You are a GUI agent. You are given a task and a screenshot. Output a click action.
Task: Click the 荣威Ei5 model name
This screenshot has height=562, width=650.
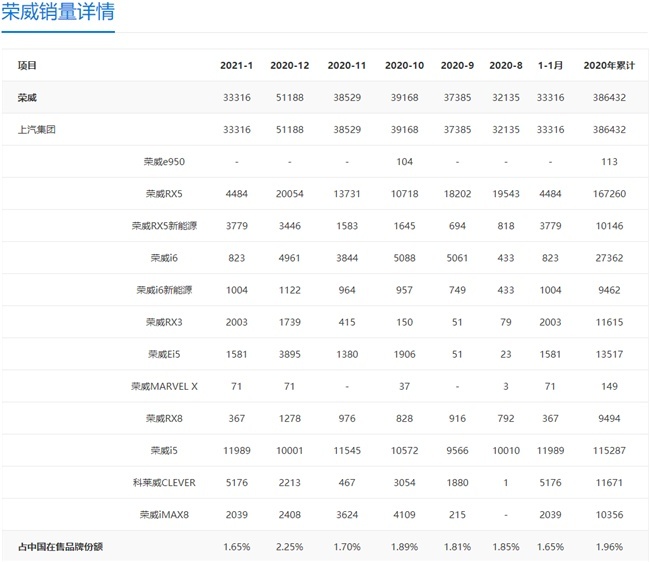point(164,354)
